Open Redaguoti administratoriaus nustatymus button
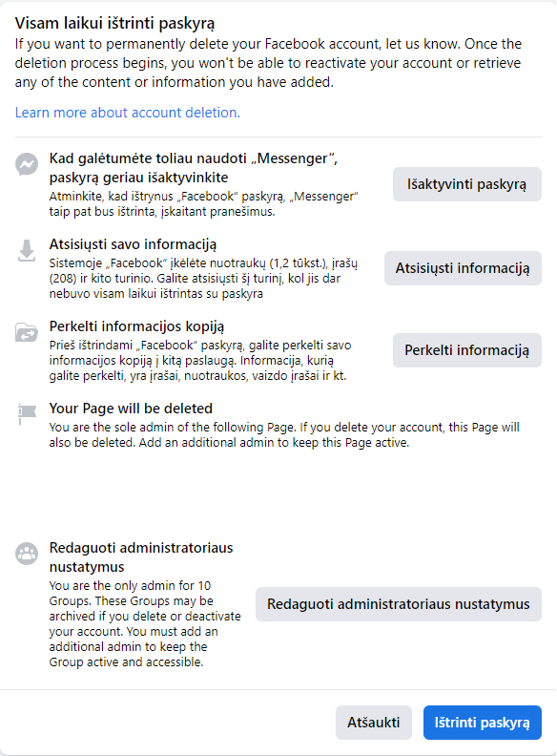This screenshot has width=557, height=756. (x=399, y=604)
